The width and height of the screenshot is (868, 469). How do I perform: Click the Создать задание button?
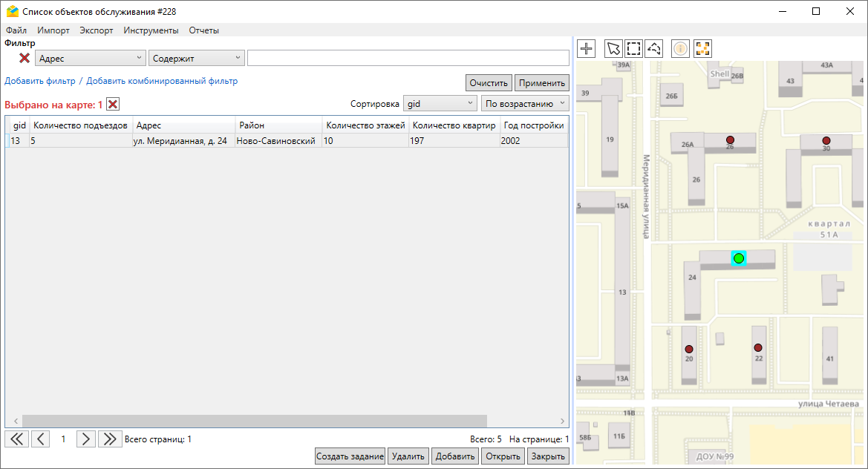click(350, 456)
